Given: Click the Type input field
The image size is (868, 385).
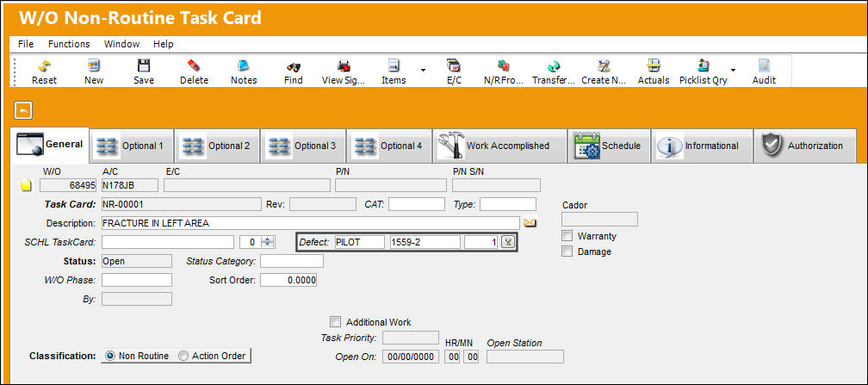Looking at the screenshot, I should point(508,204).
